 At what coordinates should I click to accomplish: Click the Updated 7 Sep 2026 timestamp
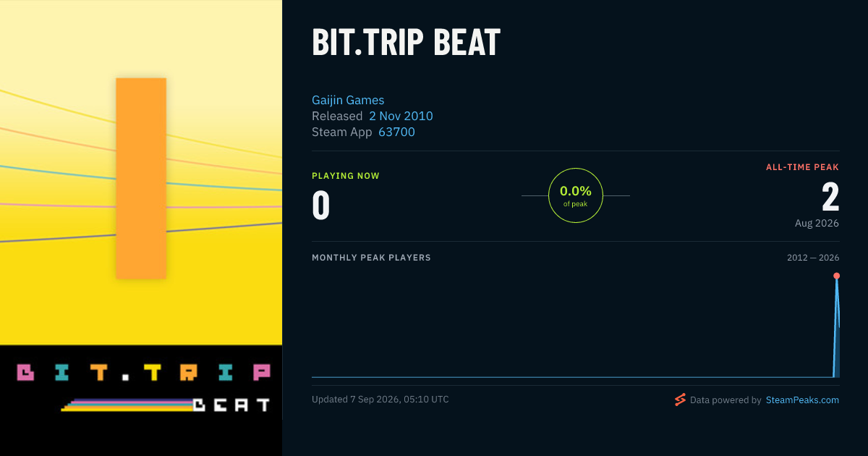tap(380, 400)
